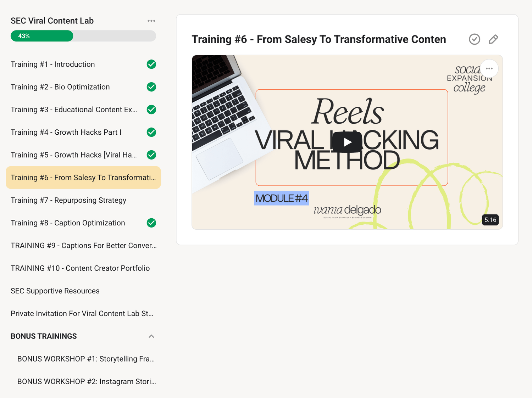Collapse the BONUS TRAININGS section chevron
This screenshot has width=532, height=398.
pyautogui.click(x=151, y=336)
